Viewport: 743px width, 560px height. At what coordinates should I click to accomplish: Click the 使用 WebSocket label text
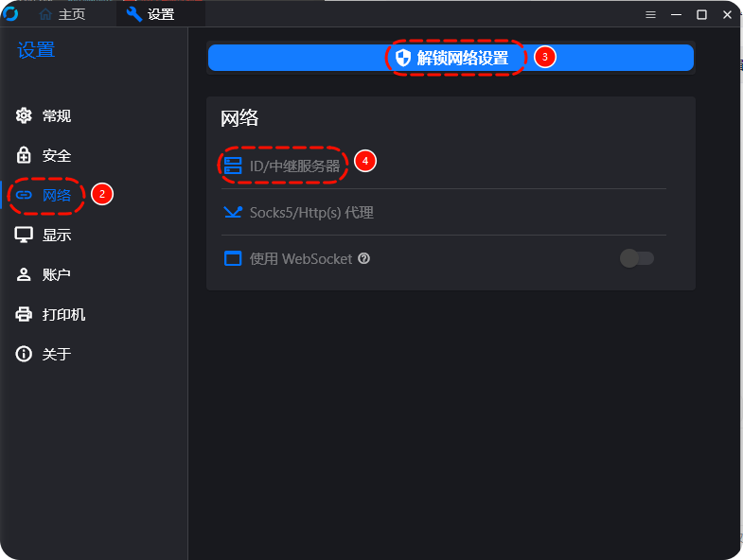301,258
